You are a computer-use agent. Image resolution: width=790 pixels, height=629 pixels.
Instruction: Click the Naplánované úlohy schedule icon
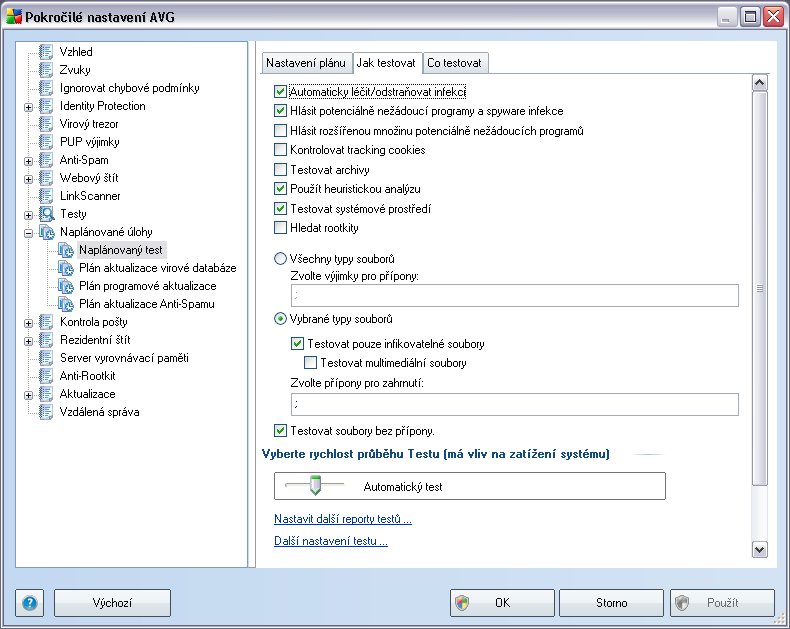click(x=47, y=232)
